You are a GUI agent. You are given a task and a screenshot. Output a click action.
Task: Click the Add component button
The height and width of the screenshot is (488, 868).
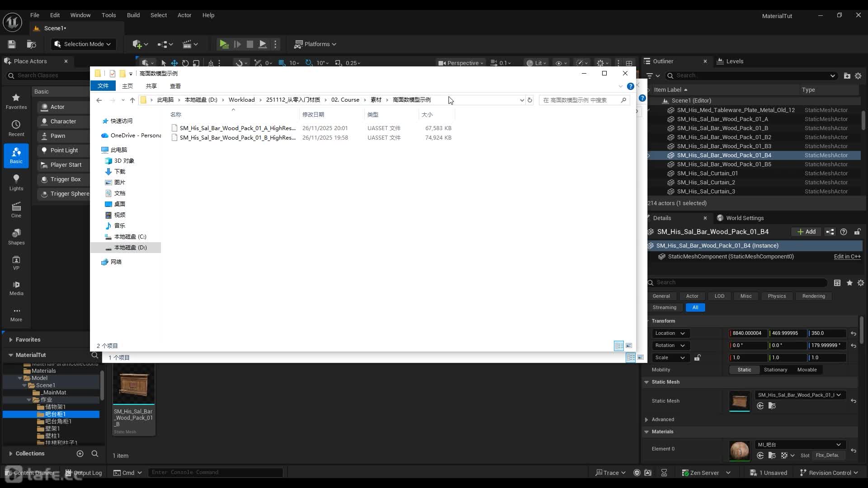[806, 231]
